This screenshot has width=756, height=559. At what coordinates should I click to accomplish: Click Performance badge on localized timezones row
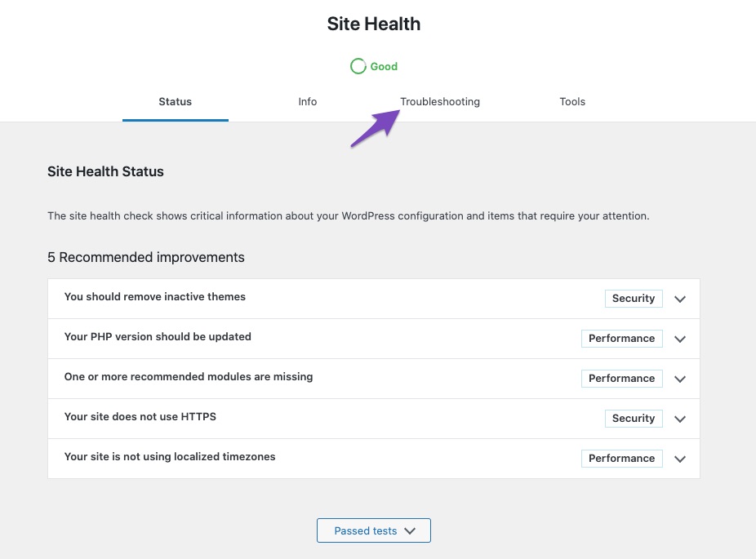[x=621, y=459]
